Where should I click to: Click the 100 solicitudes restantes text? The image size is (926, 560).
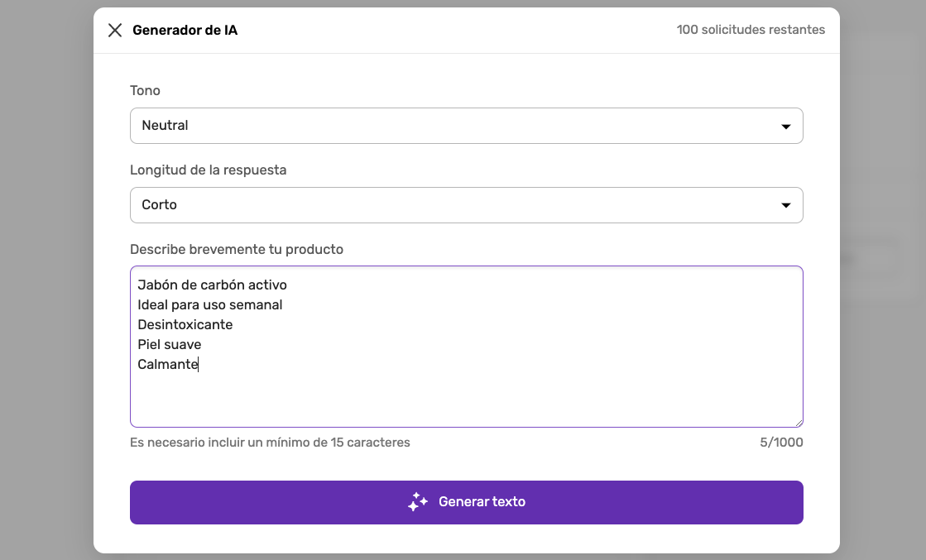751,30
